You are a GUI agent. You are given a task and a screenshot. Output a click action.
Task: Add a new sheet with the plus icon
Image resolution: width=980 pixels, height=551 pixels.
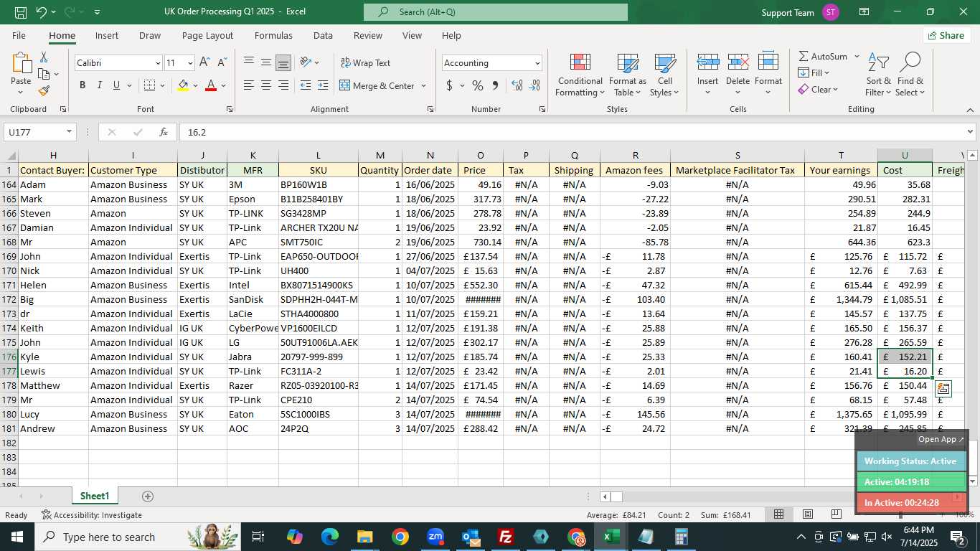pos(148,496)
